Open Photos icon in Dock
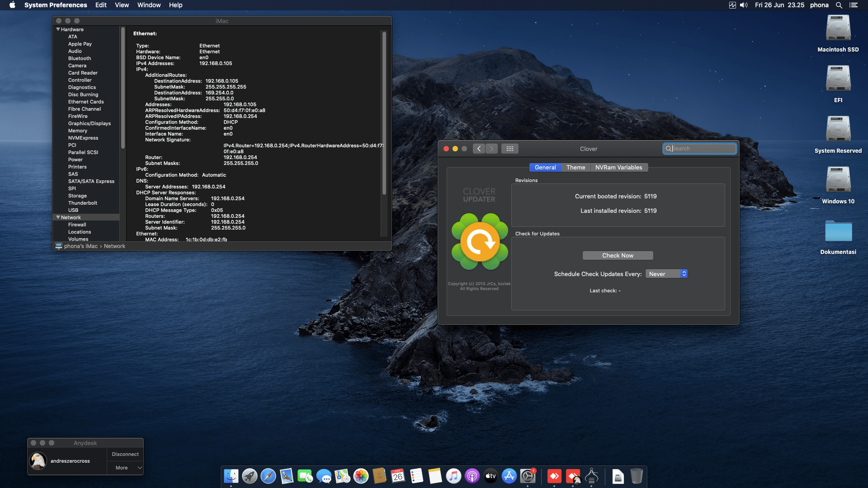This screenshot has height=488, width=868. (361, 476)
